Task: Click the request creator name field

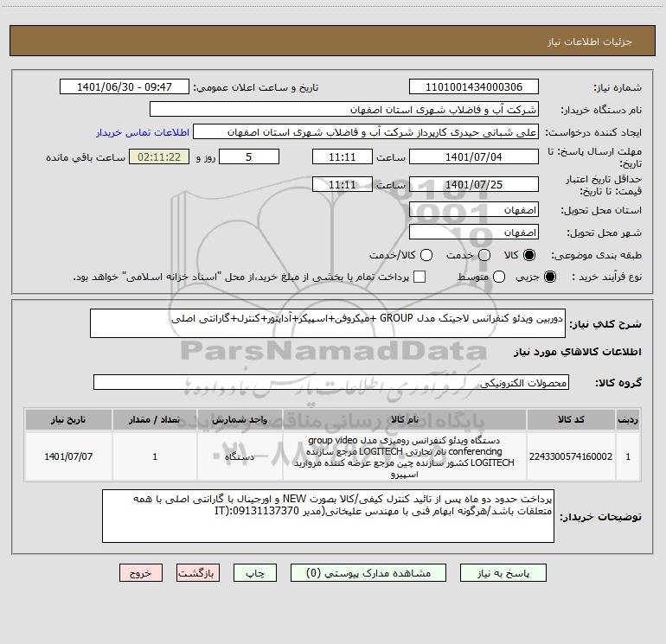Action: pos(366,132)
